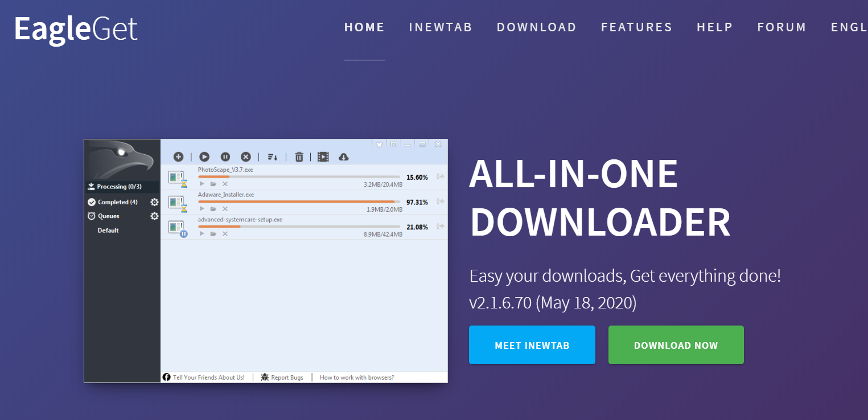868x420 pixels.
Task: Click the gear icon next to Completed (4)
Action: 154,202
